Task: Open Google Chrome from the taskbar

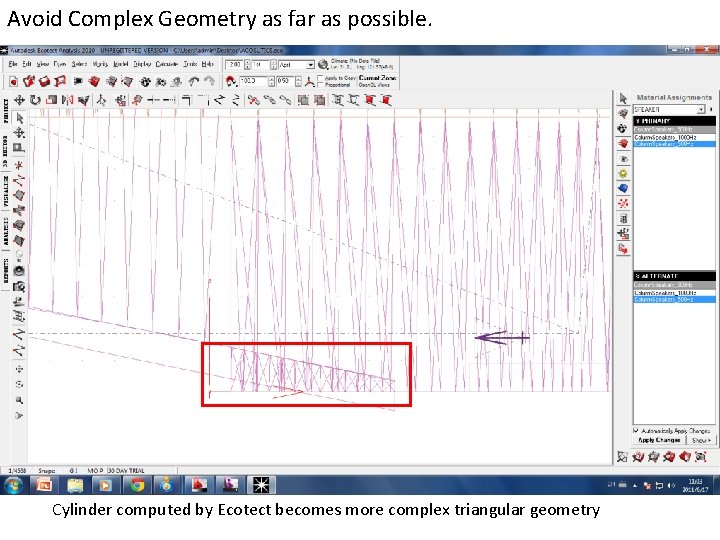Action: click(x=137, y=485)
